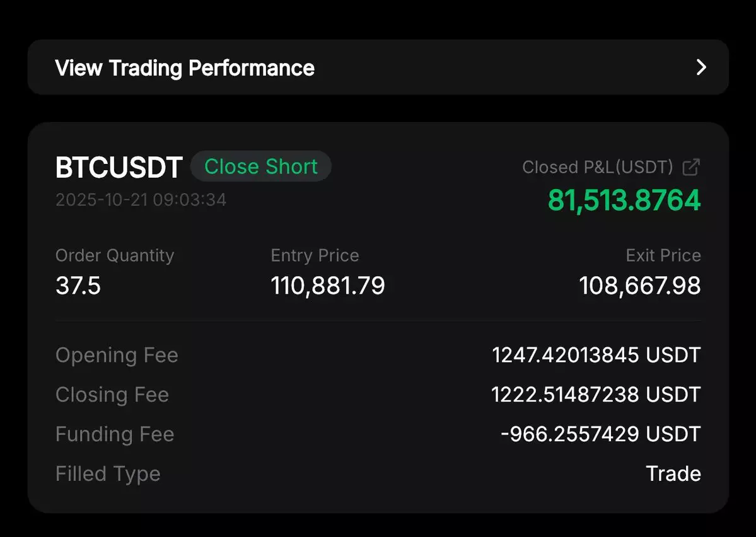This screenshot has width=756, height=537.
Task: Select the -966.2557429 USDT funding fee amount
Action: pos(600,434)
